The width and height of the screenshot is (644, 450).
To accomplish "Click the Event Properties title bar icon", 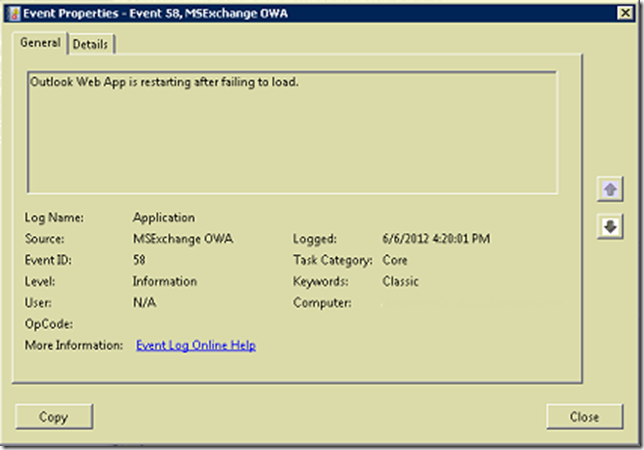I will point(14,14).
